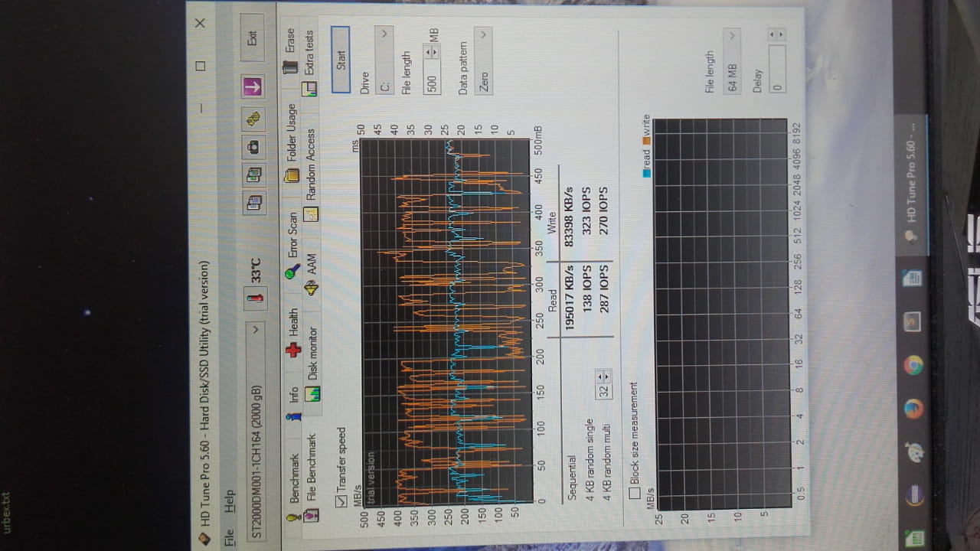This screenshot has width=980, height=551.
Task: Open the Disk monitor tab
Action: click(x=311, y=363)
